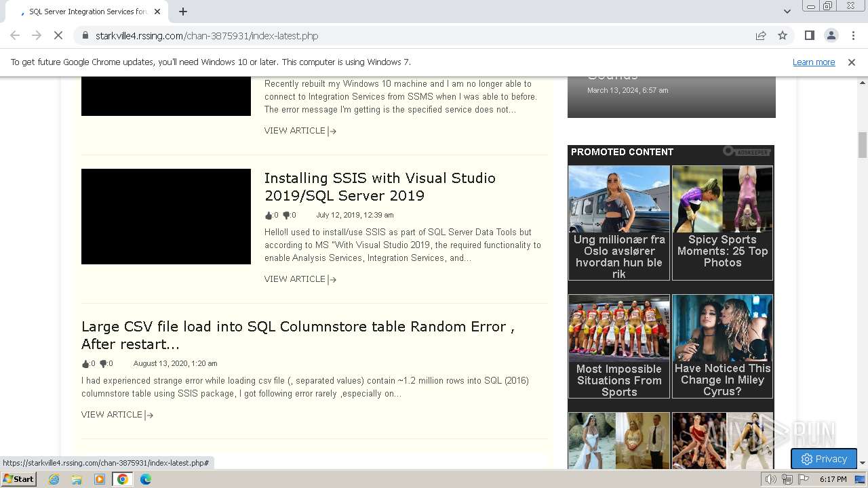Click the site lock icon

pyautogui.click(x=85, y=36)
